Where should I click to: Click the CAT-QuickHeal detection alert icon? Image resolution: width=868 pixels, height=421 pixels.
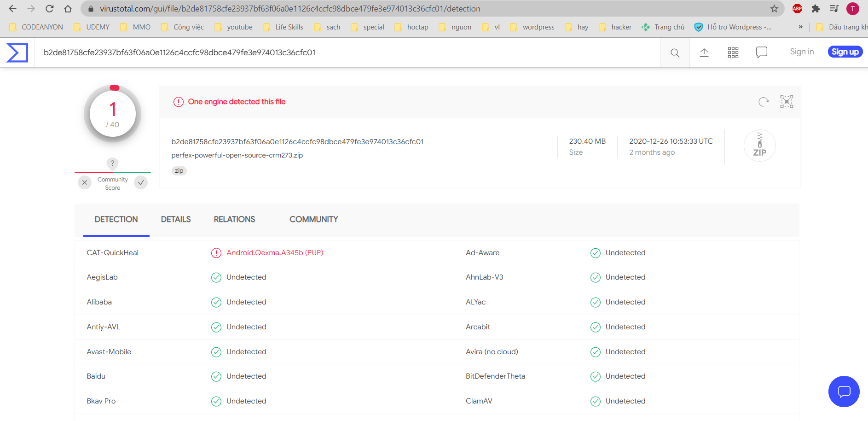[x=216, y=253]
